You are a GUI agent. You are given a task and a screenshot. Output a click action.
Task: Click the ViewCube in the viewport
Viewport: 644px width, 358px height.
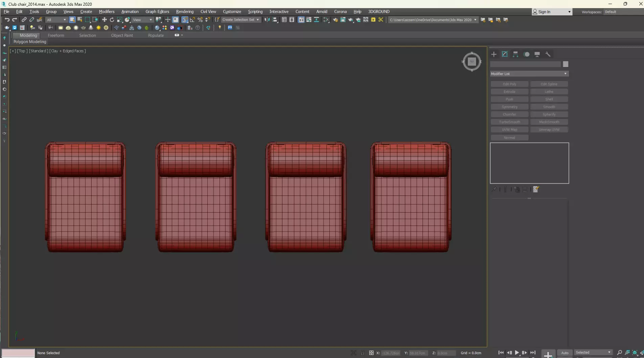click(471, 62)
